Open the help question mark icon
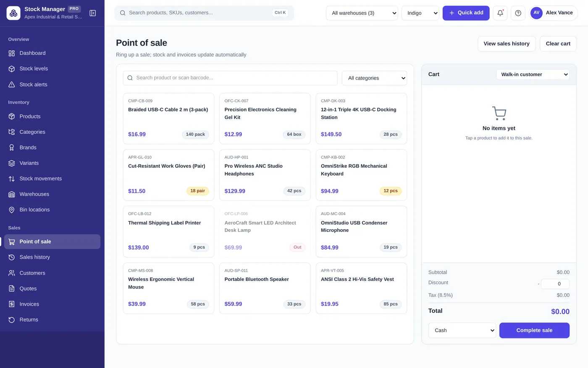This screenshot has height=368, width=588. click(x=518, y=13)
